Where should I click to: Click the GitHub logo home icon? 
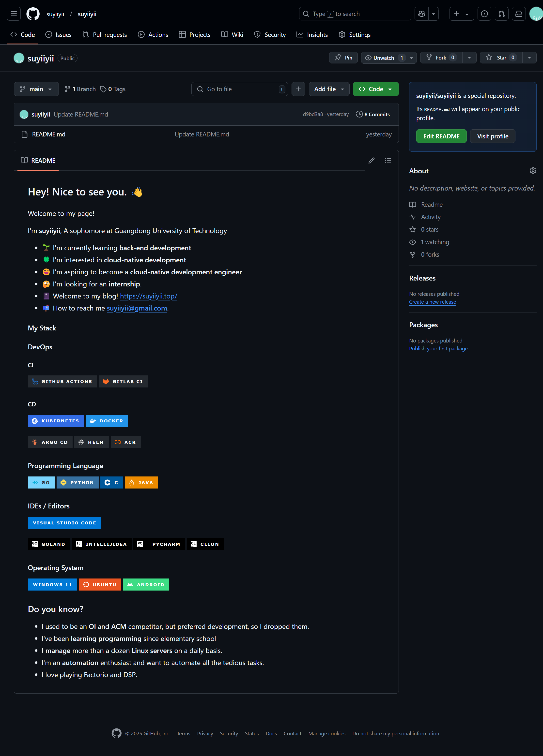click(x=33, y=14)
